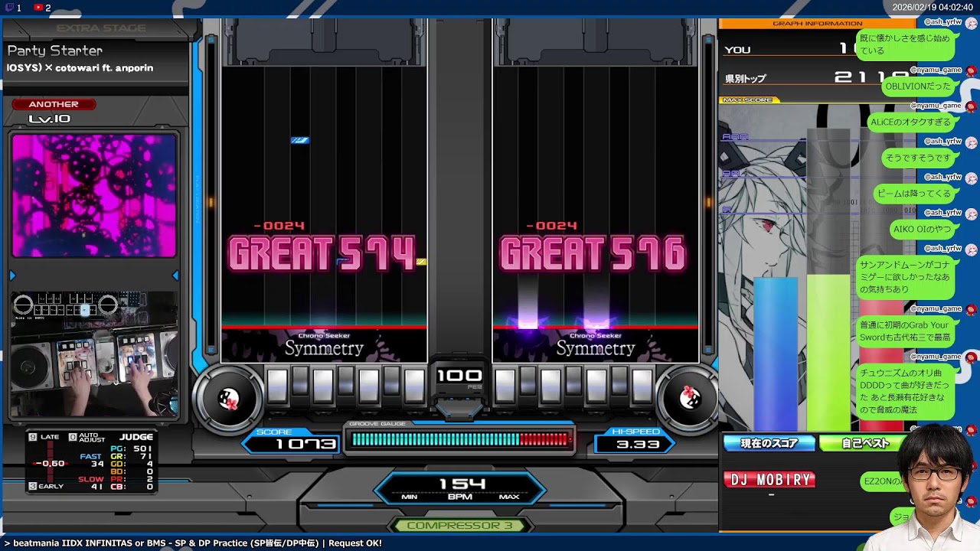Click the song title Party Starter
This screenshot has width=980, height=551.
[55, 51]
